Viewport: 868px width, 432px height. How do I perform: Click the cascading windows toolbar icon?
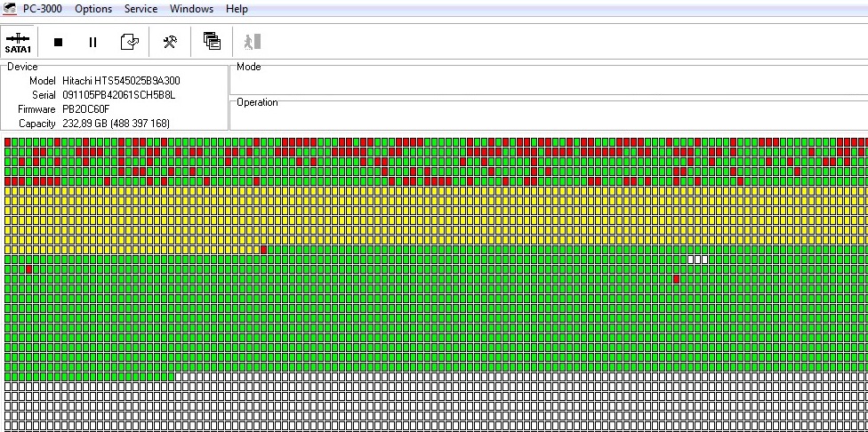click(x=212, y=41)
